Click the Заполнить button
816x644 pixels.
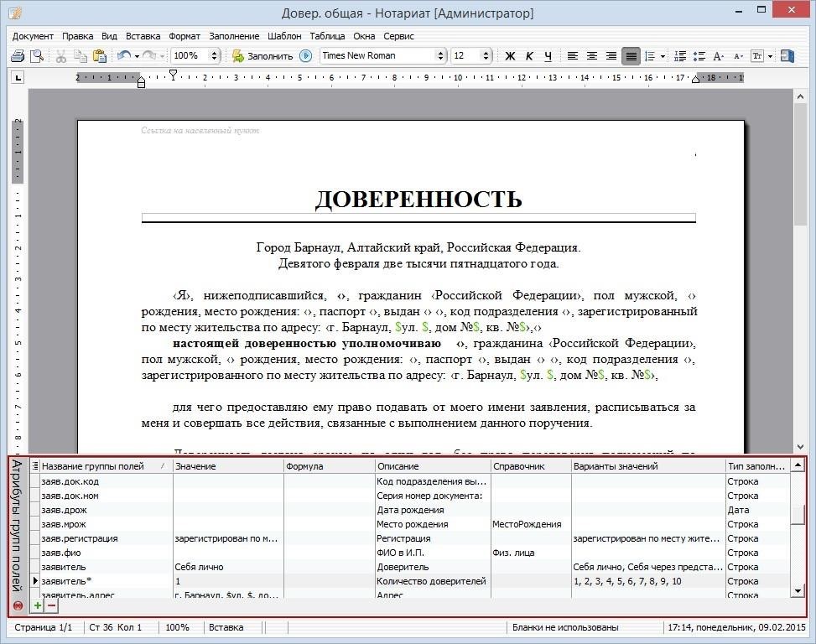262,55
